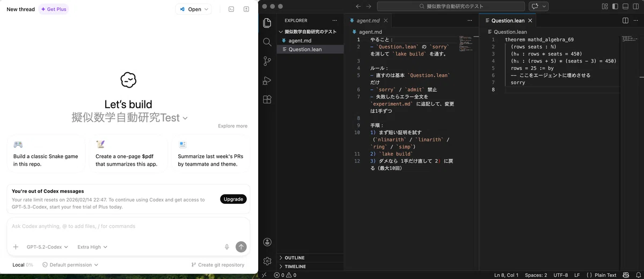Click the Ask Codex anything input field
644x279 pixels.
(x=129, y=226)
